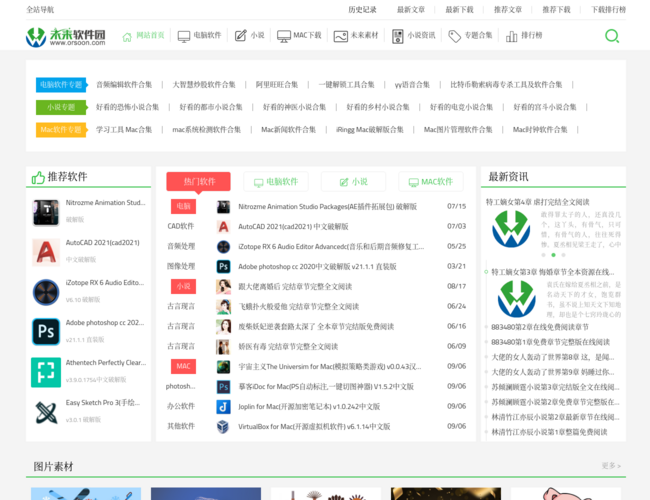The width and height of the screenshot is (650, 500).
Task: Open 好看的都市小说合集 link
Action: coord(211,107)
